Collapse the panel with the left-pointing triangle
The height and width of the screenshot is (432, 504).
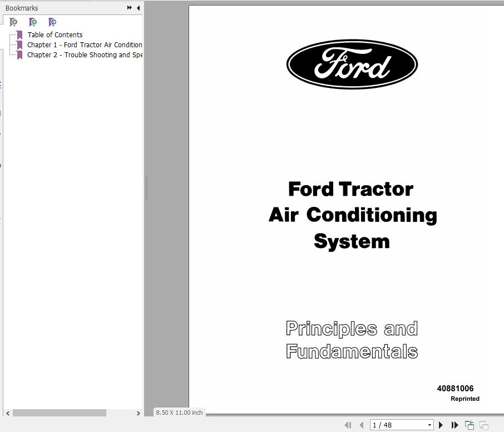click(138, 8)
